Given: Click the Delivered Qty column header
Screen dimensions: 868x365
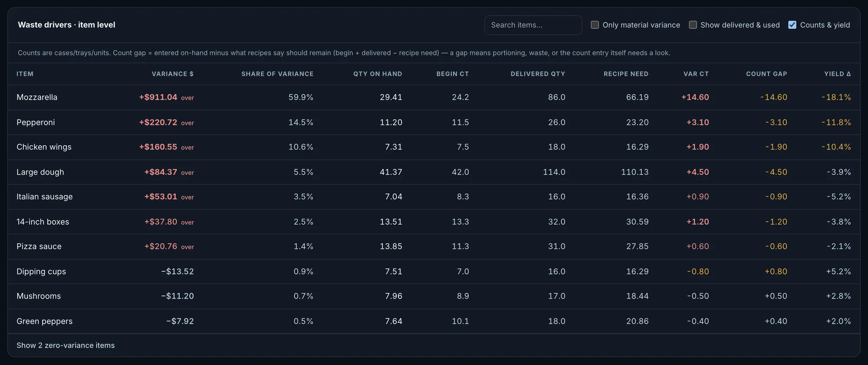Looking at the screenshot, I should coord(538,74).
